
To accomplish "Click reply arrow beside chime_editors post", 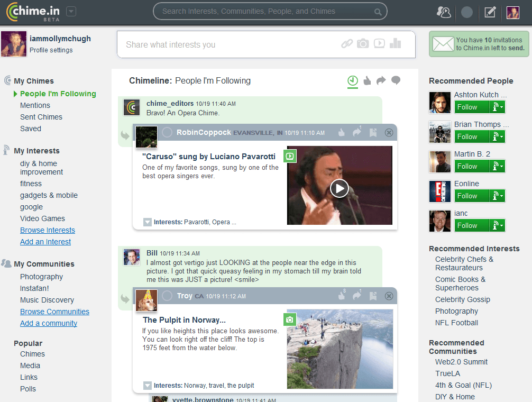I will tap(125, 135).
